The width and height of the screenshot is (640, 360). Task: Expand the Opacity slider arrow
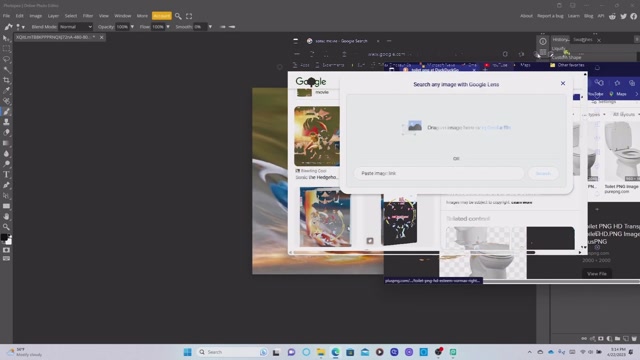pyautogui.click(x=132, y=27)
